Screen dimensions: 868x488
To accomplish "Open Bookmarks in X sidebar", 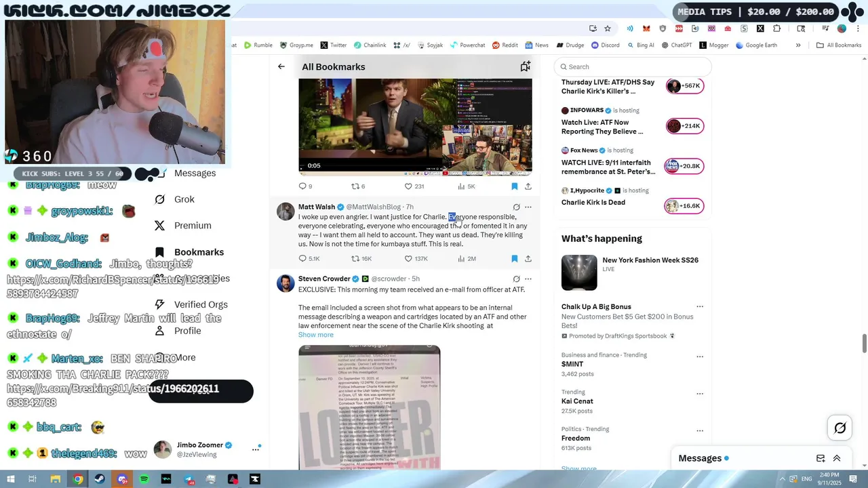I will (190, 252).
